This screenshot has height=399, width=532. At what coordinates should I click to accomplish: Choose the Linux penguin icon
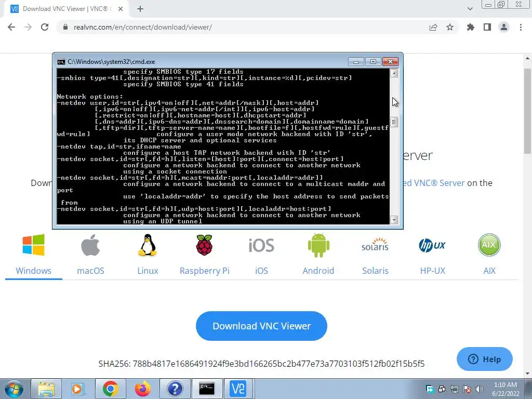pyautogui.click(x=148, y=245)
